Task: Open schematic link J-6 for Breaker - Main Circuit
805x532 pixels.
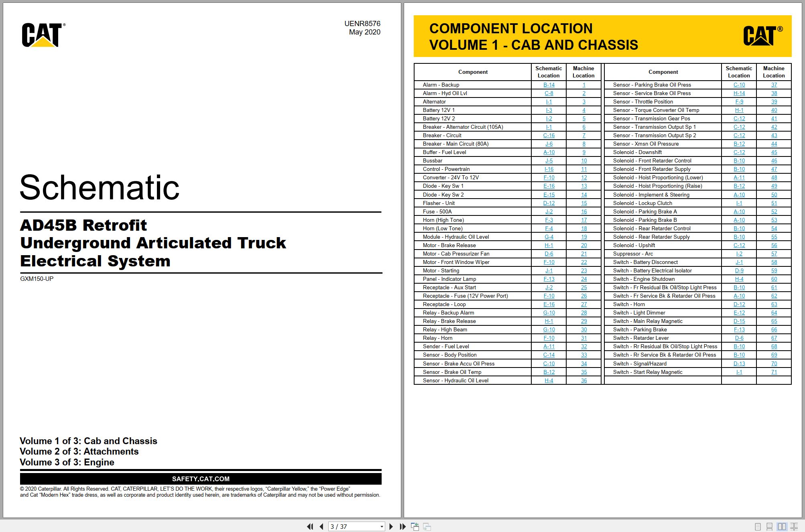Action: pos(549,144)
